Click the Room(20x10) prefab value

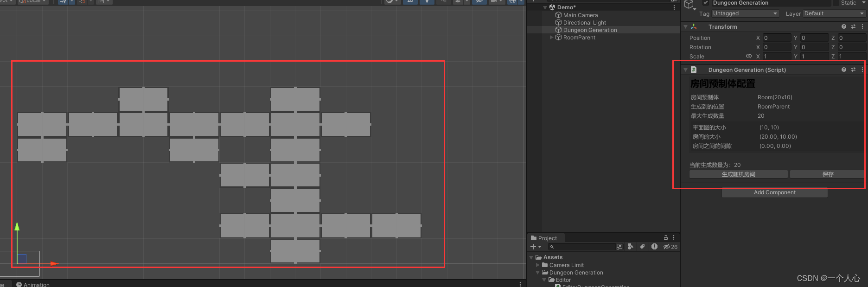click(775, 97)
